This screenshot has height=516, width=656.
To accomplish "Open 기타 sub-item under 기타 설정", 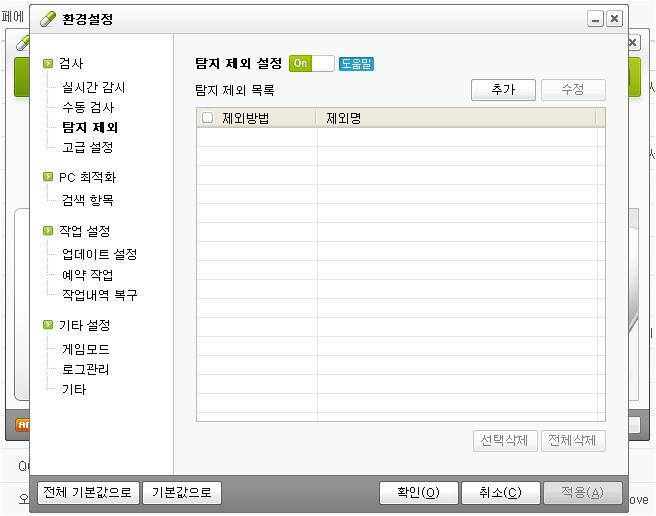I will pyautogui.click(x=74, y=389).
